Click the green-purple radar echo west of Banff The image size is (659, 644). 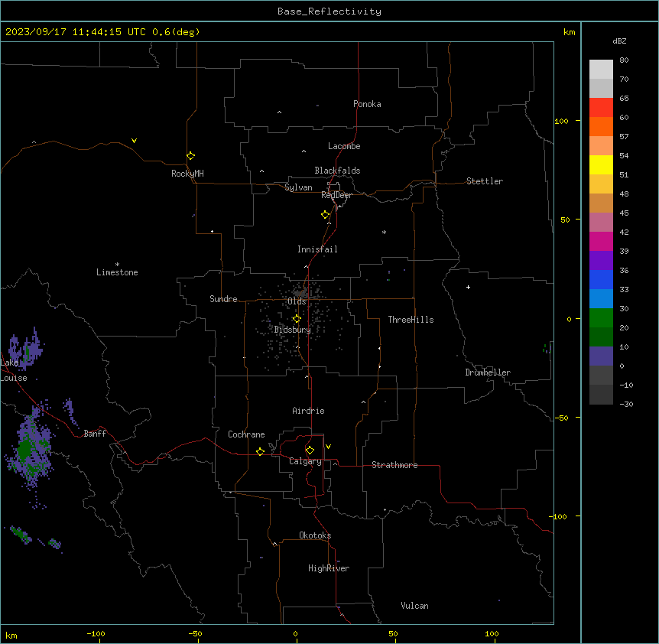31,450
